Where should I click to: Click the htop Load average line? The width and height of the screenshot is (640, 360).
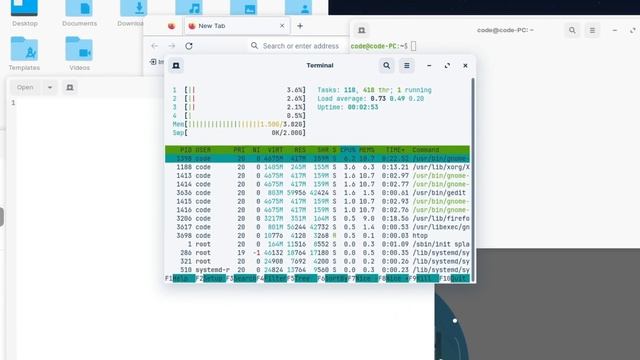click(371, 98)
